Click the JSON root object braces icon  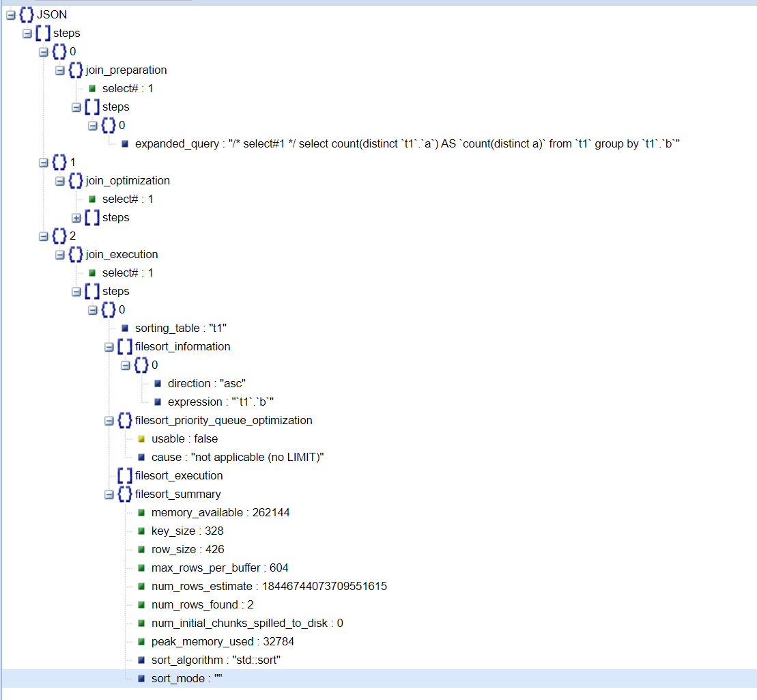[x=27, y=14]
